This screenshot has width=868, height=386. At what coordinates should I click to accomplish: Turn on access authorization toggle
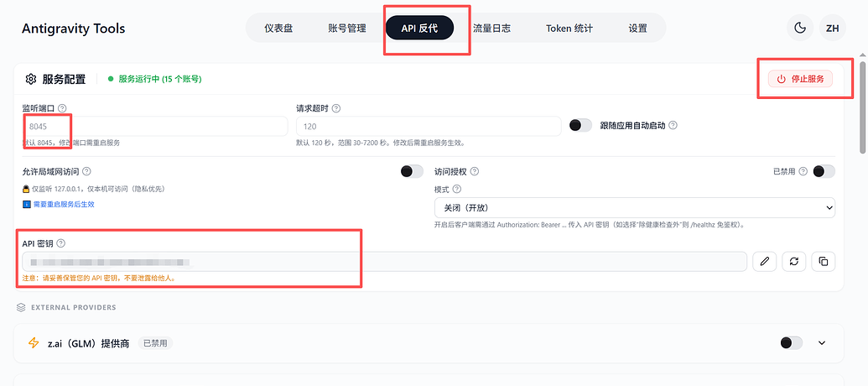(824, 172)
